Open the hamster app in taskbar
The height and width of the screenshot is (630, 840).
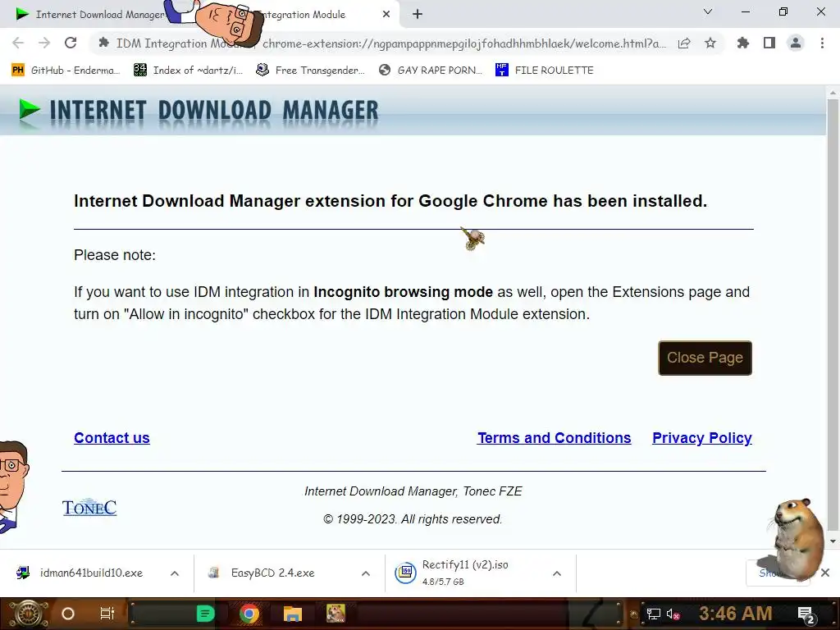[x=336, y=614]
